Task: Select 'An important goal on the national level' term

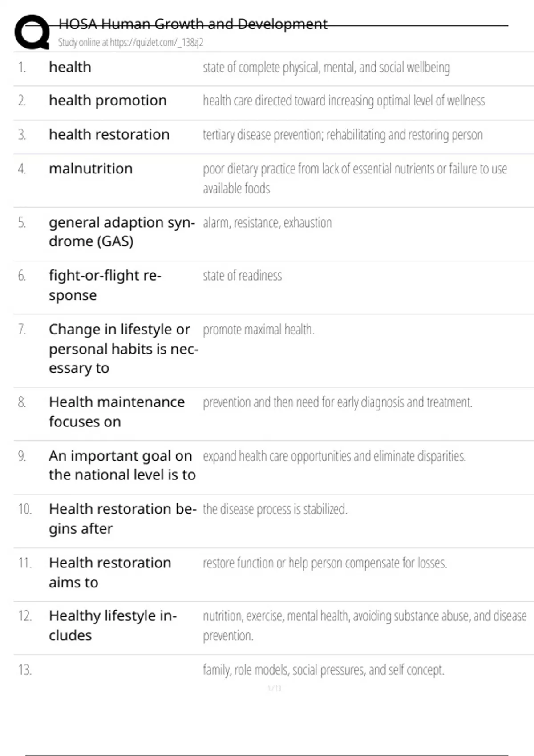Action: tap(122, 465)
